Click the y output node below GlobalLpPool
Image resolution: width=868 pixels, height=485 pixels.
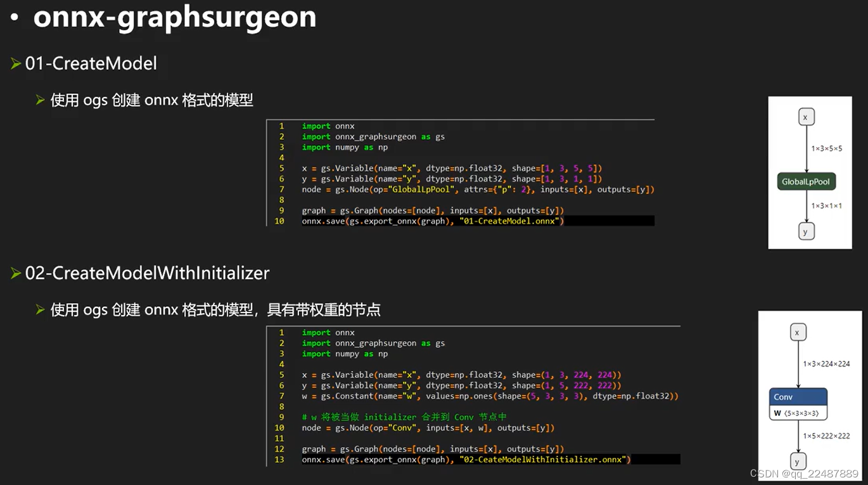(805, 232)
